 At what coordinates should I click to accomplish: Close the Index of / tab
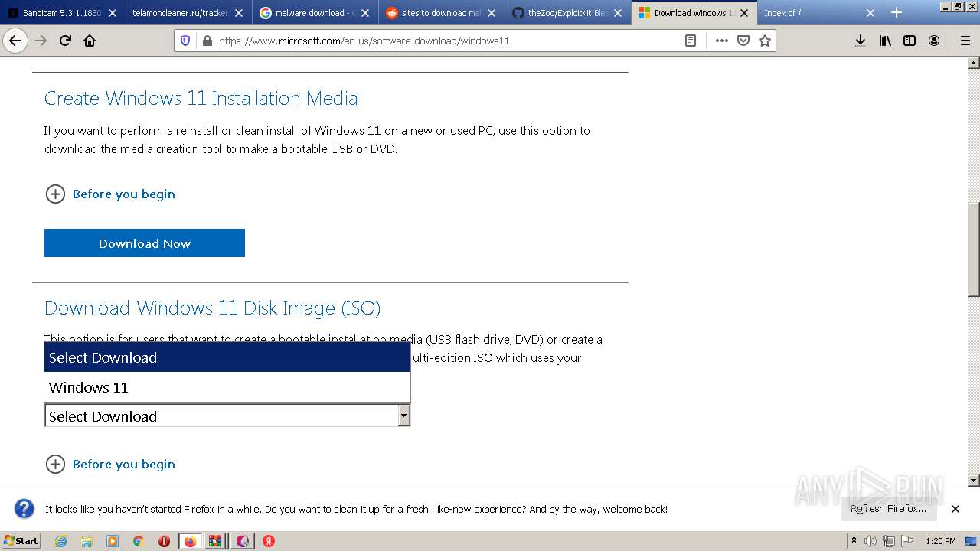[871, 13]
